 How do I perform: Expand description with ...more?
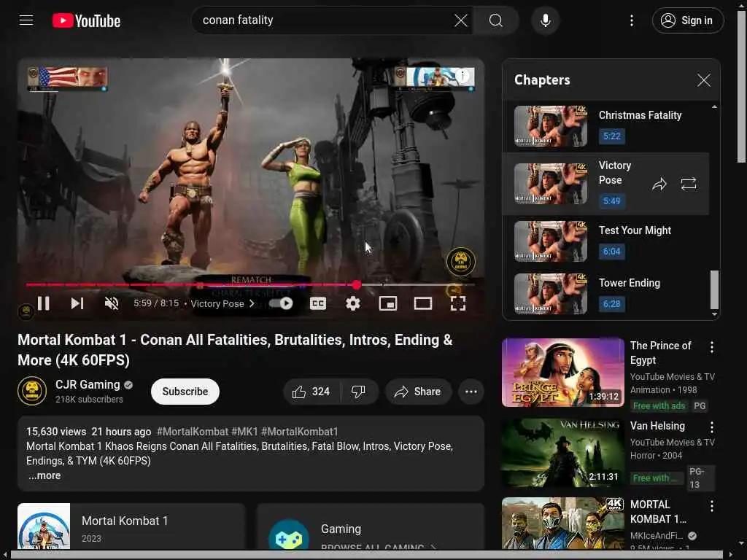pyautogui.click(x=44, y=475)
